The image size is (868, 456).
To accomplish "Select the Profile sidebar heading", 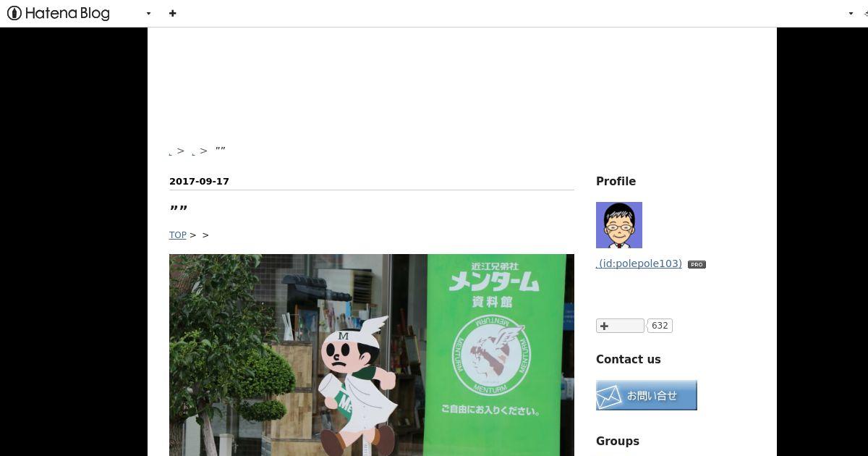I will coord(616,182).
